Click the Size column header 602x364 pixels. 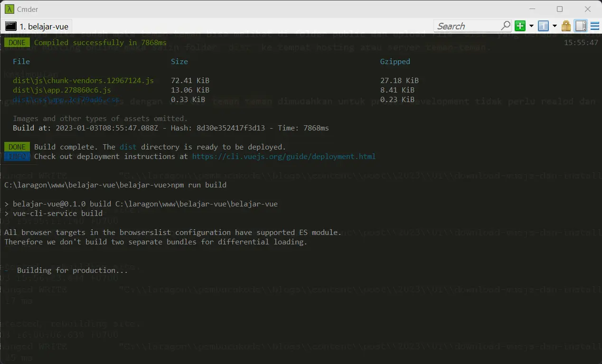click(179, 62)
